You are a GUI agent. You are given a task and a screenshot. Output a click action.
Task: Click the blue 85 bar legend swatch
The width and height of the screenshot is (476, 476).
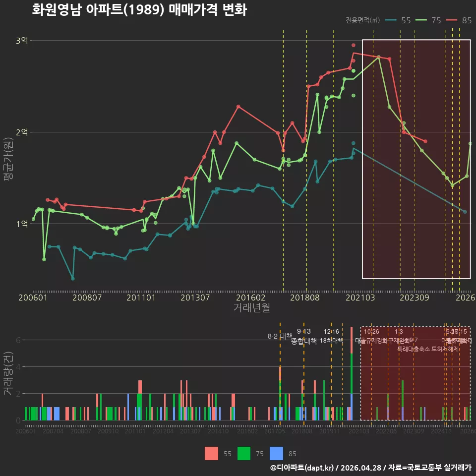coord(276,454)
